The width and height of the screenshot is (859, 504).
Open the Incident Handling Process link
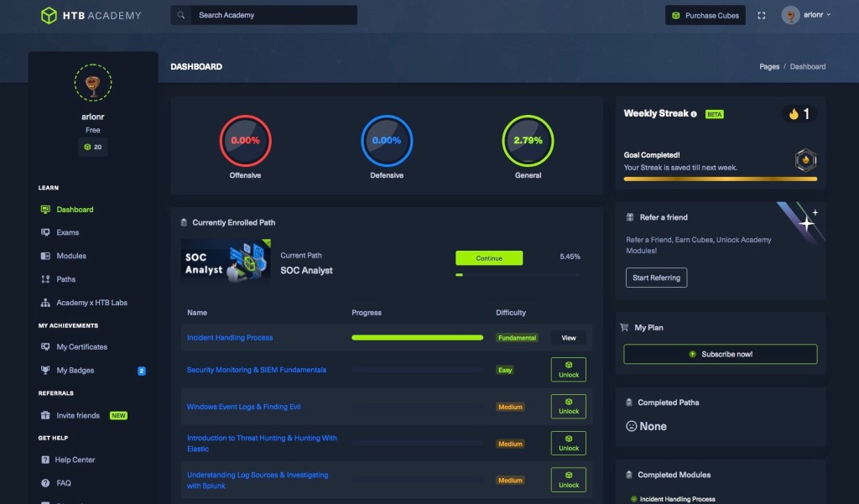pyautogui.click(x=230, y=338)
